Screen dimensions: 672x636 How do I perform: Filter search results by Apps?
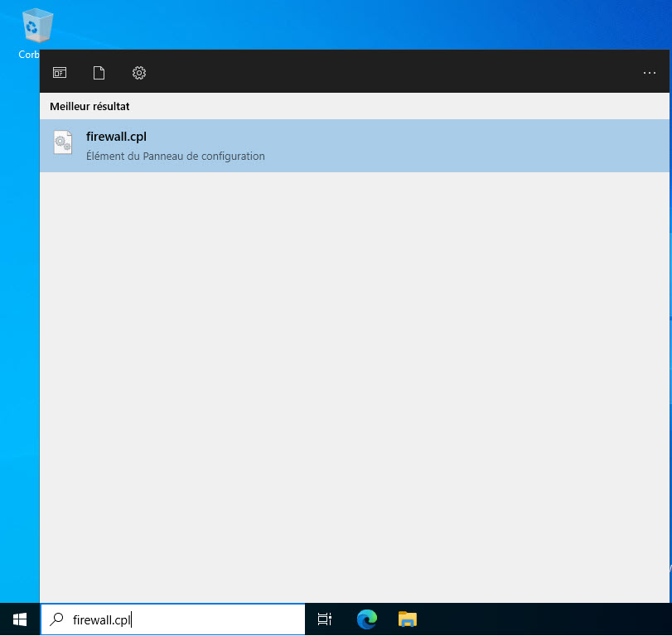click(60, 73)
